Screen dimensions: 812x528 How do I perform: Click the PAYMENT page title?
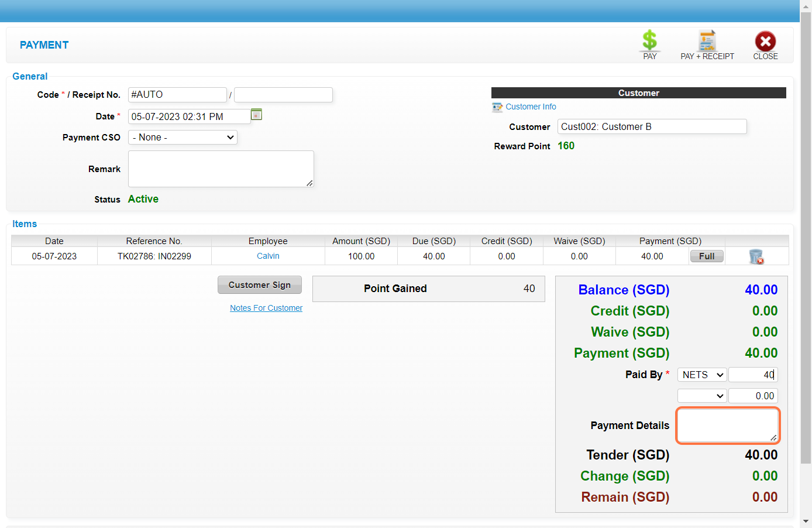44,45
